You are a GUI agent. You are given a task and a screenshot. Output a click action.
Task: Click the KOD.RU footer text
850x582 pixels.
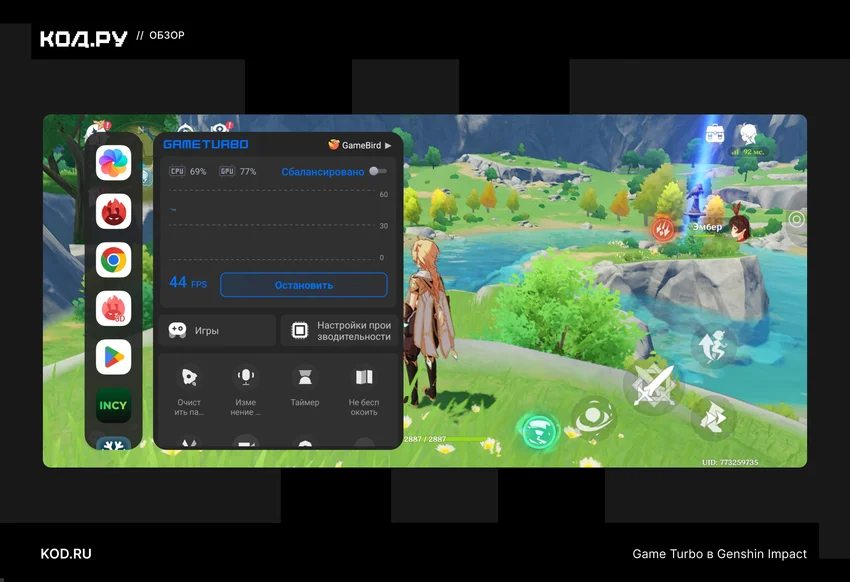(66, 554)
